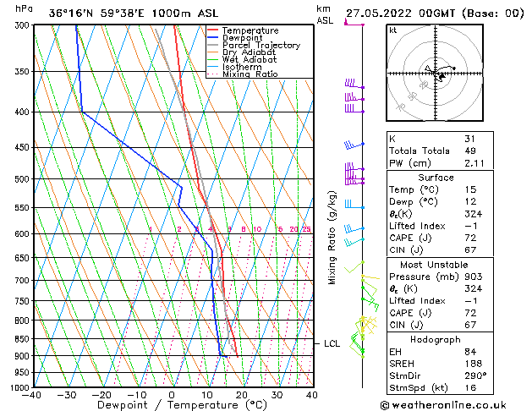The height and width of the screenshot is (411, 532).
Task: Click the StmSpd (kt) value 16
Action: click(470, 387)
